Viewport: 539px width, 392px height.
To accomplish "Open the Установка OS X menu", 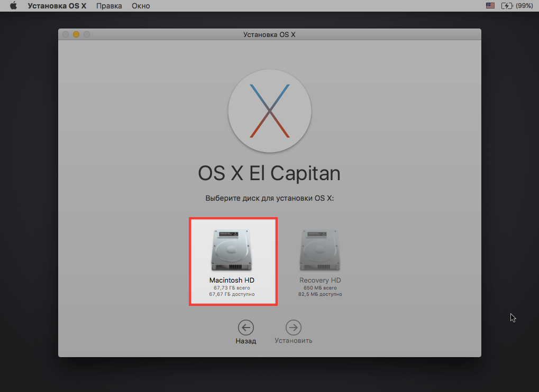I will [57, 6].
